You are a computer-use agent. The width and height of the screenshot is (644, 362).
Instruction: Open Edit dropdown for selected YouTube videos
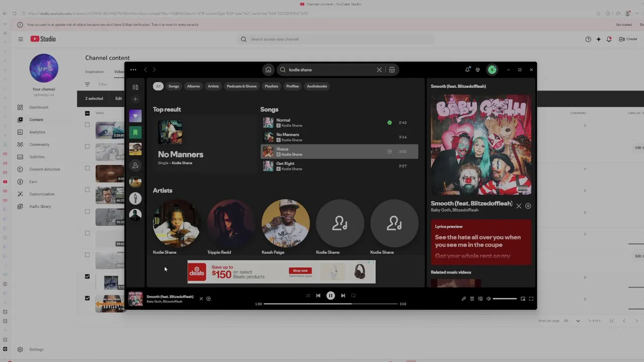119,99
